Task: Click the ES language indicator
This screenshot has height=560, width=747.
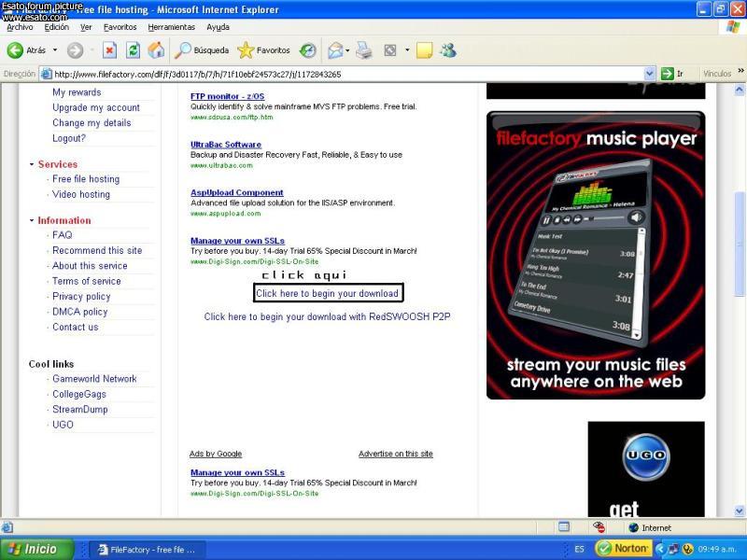Action: (x=579, y=549)
